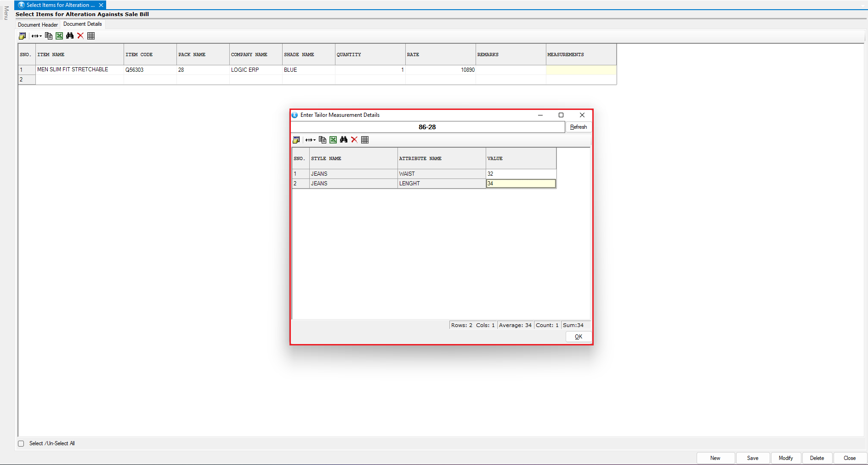Click grid layout icon in main document toolbar
Image resolution: width=868 pixels, height=465 pixels.
91,36
